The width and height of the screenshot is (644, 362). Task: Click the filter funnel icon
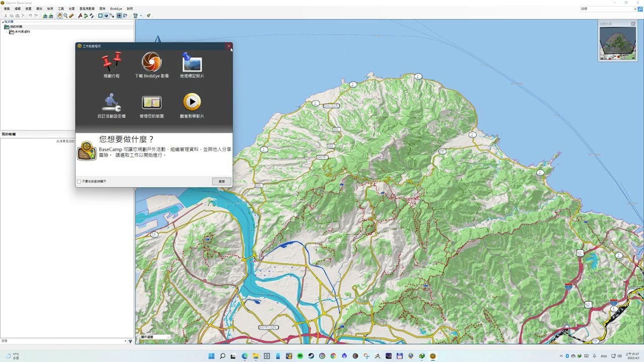pos(130,341)
